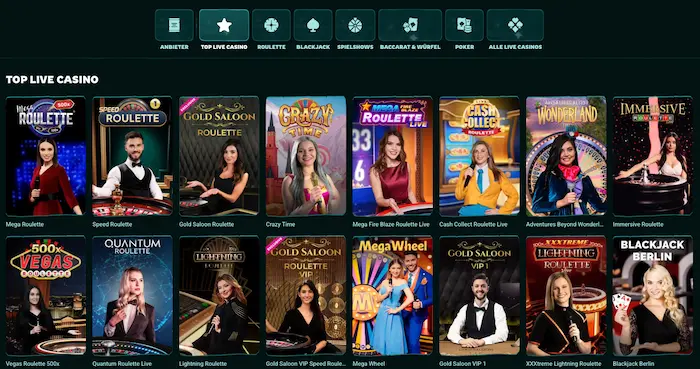Open the Gold Saloon Roulette thumbnail
Viewport: 700px width, 369px height.
(219, 156)
